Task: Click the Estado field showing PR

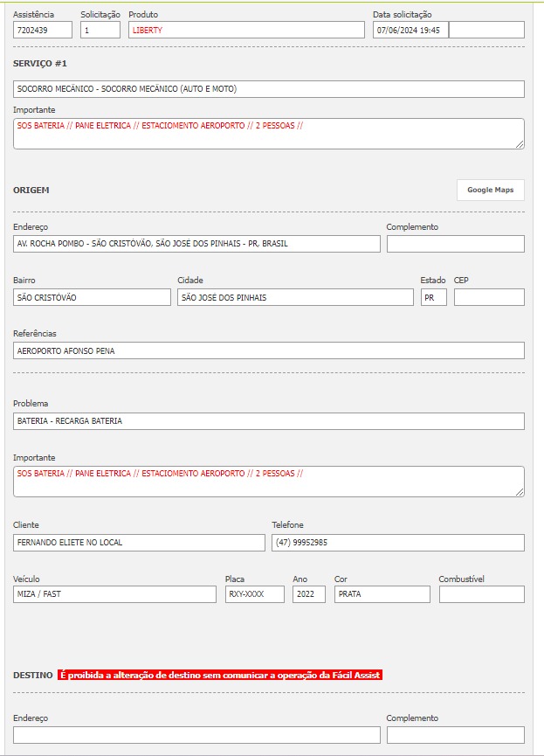Action: [x=433, y=297]
